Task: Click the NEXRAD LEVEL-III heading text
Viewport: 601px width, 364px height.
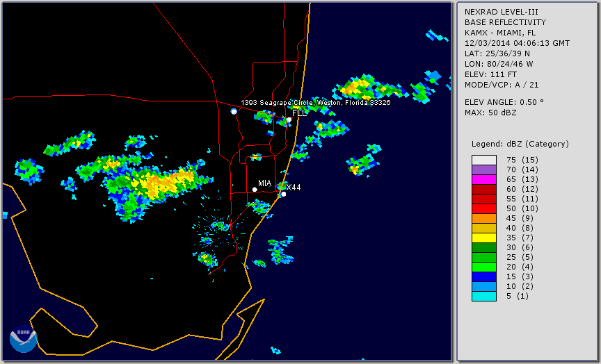Action: (502, 12)
